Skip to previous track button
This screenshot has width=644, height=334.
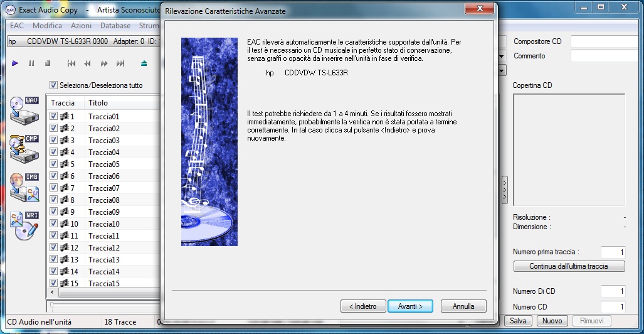tap(71, 63)
